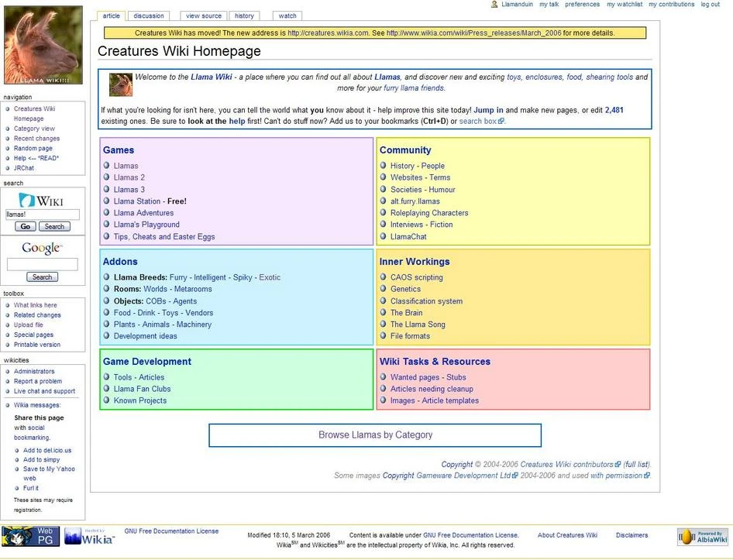Click the Google logo above the search box

[x=41, y=248]
